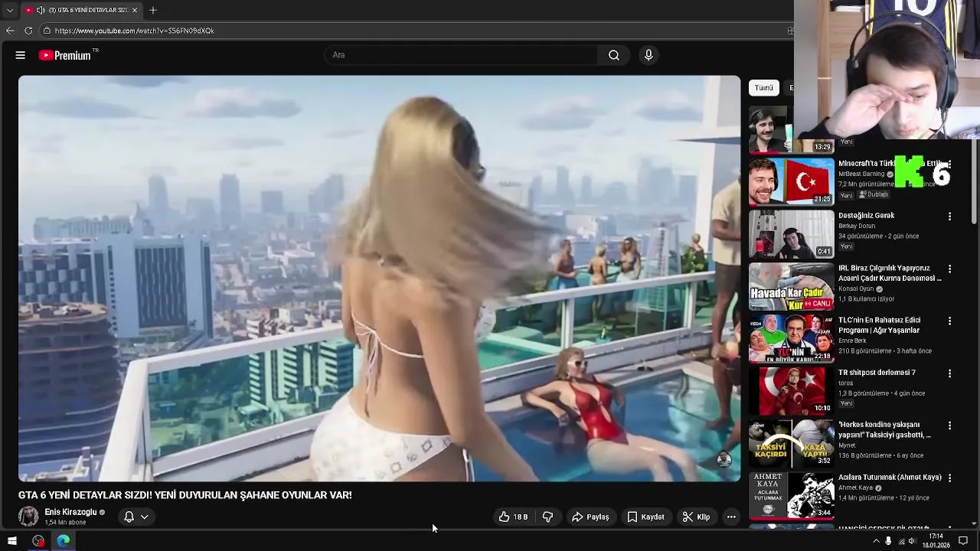This screenshot has height=551, width=980.
Task: Click the Dublajlı badge on MrBeast video
Action: (x=873, y=195)
